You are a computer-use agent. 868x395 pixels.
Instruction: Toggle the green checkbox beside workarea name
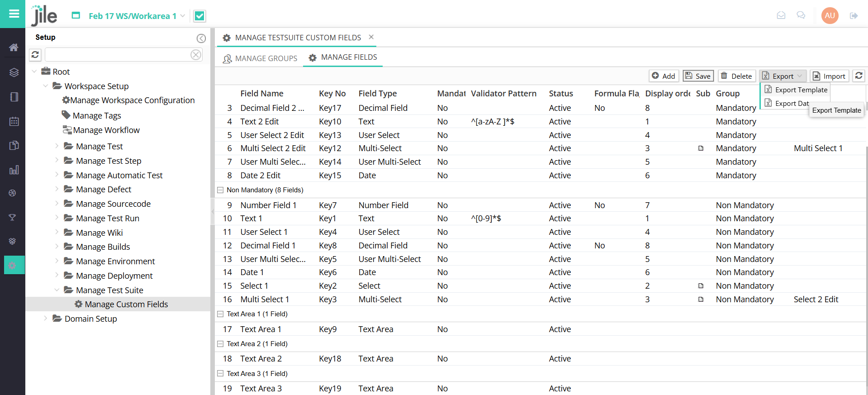[x=199, y=16]
